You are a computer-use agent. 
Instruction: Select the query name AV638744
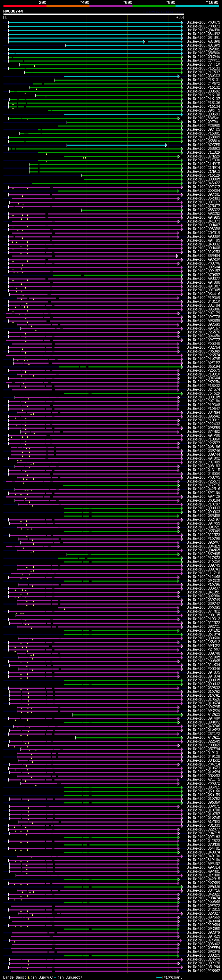(13, 11)
